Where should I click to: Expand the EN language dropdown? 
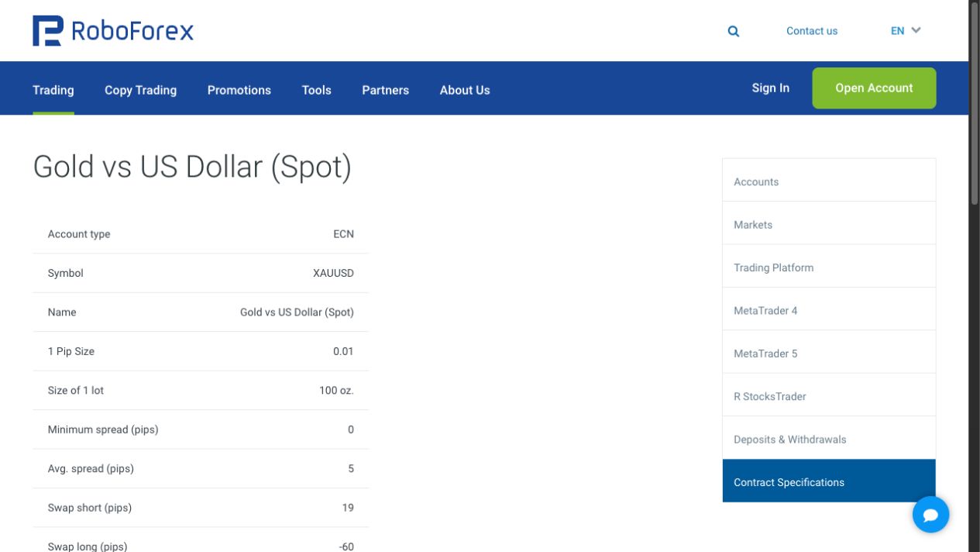click(906, 31)
